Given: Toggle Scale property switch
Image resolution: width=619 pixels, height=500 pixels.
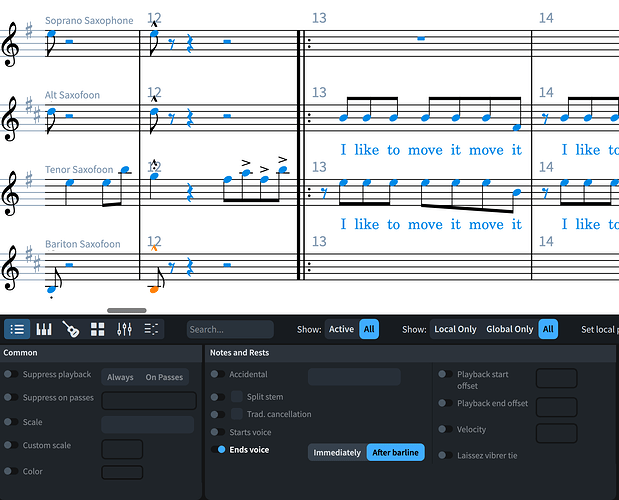Looking at the screenshot, I should 11,421.
